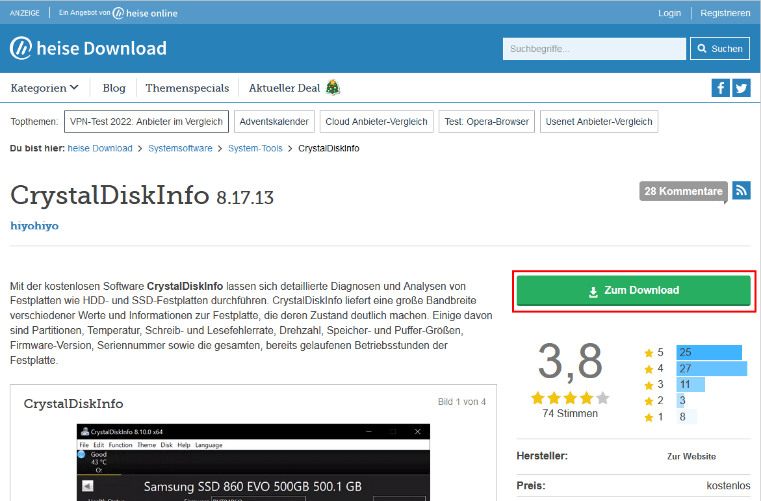Click the magnifier icon in Suchen button
The height and width of the screenshot is (501, 761).
click(702, 49)
